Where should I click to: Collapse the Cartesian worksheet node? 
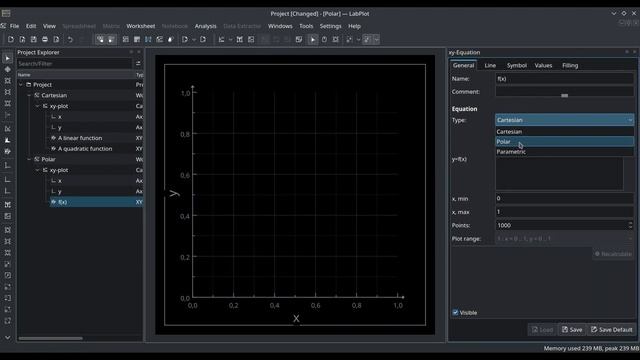pyautogui.click(x=29, y=95)
